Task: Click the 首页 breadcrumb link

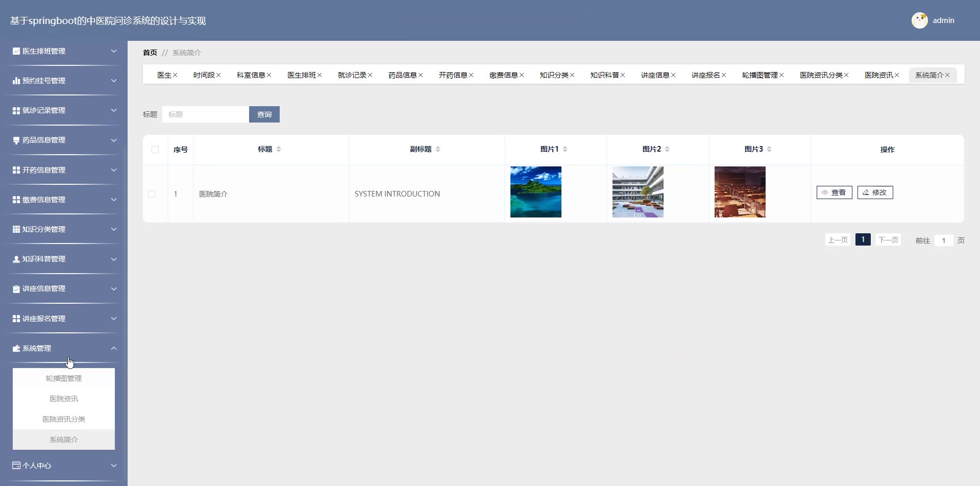Action: point(150,53)
